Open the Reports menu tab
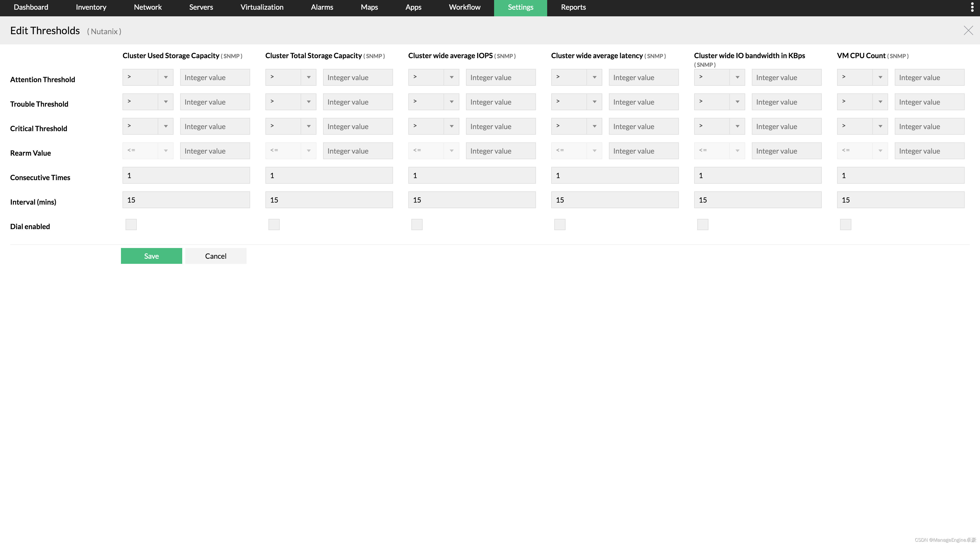 [x=573, y=7]
